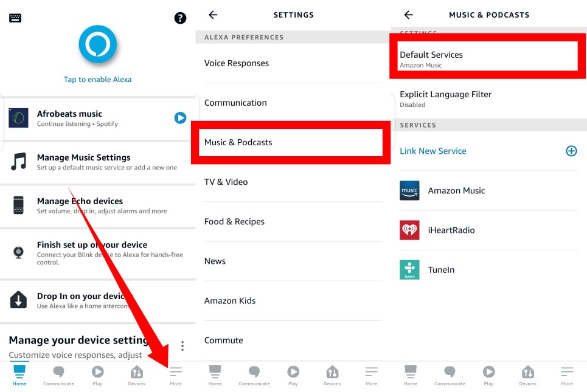Open the help question mark icon

pyautogui.click(x=180, y=18)
